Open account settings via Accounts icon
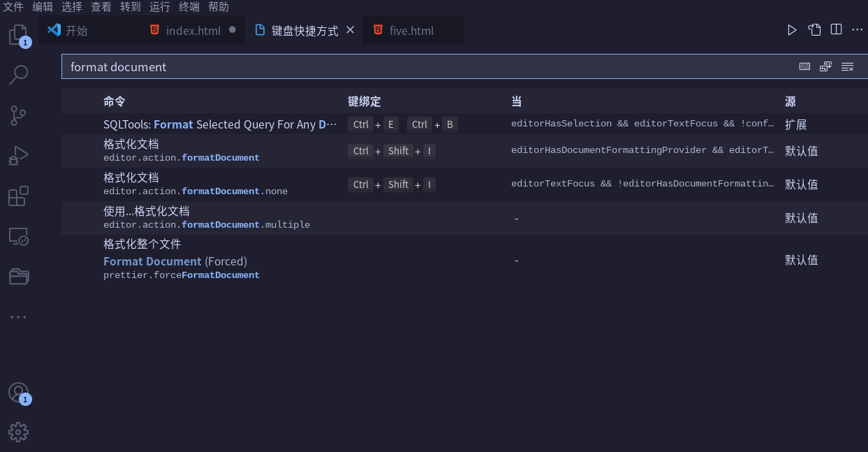Image resolution: width=868 pixels, height=452 pixels. coord(18,393)
